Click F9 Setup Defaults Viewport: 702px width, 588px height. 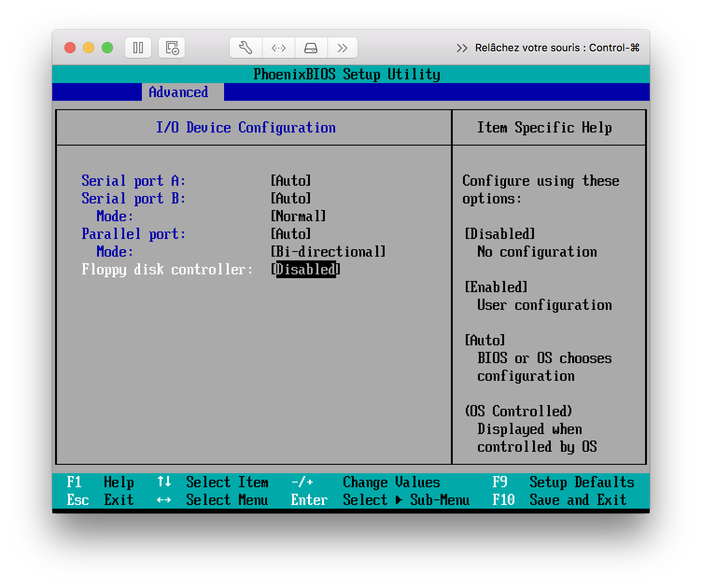coord(563,482)
